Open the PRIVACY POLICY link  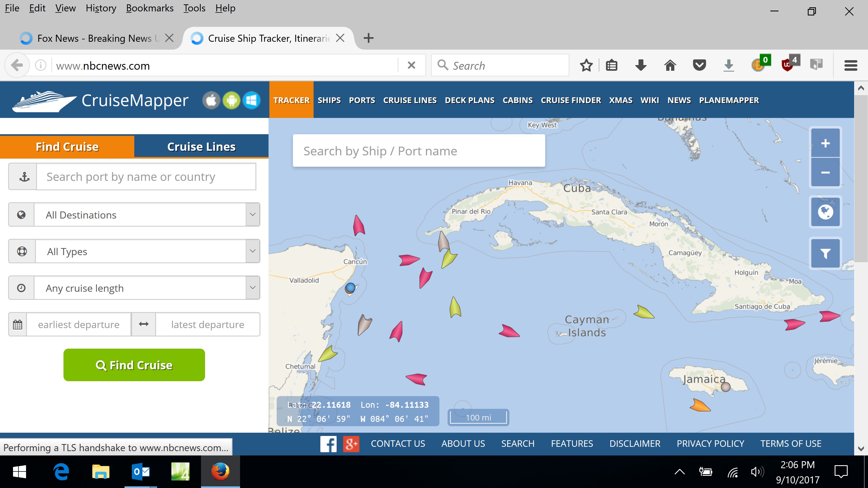pos(710,444)
